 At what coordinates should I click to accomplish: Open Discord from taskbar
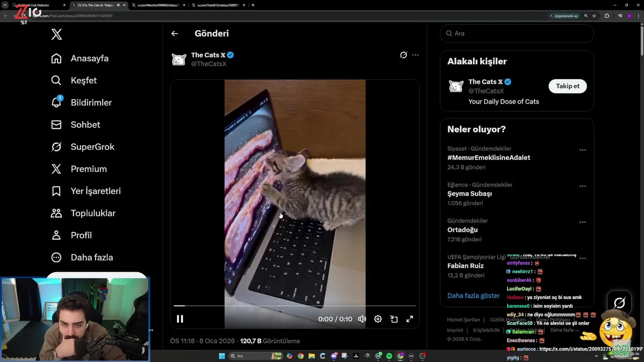tap(334, 356)
